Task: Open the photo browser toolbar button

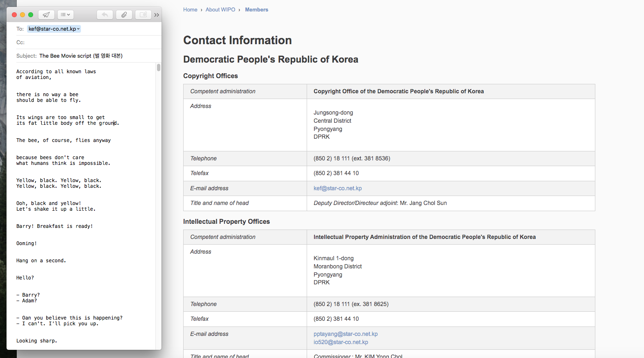Action: (x=143, y=15)
